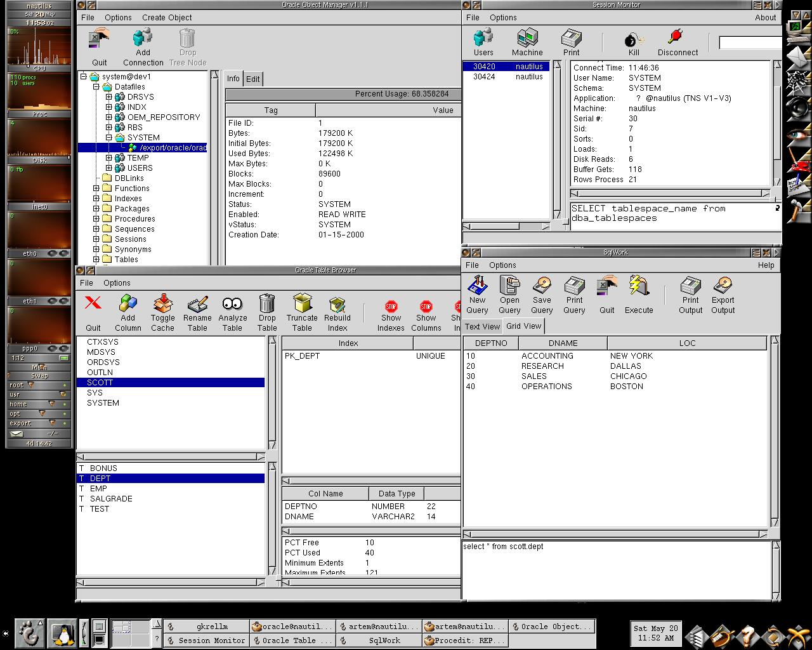The height and width of the screenshot is (650, 812).
Task: Click the LOC column header
Action: click(687, 343)
